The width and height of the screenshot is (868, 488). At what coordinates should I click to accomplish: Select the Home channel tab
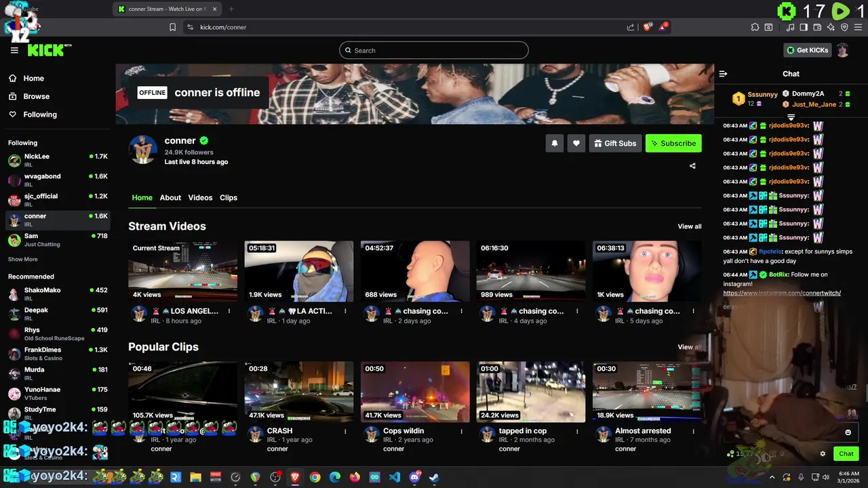(142, 198)
